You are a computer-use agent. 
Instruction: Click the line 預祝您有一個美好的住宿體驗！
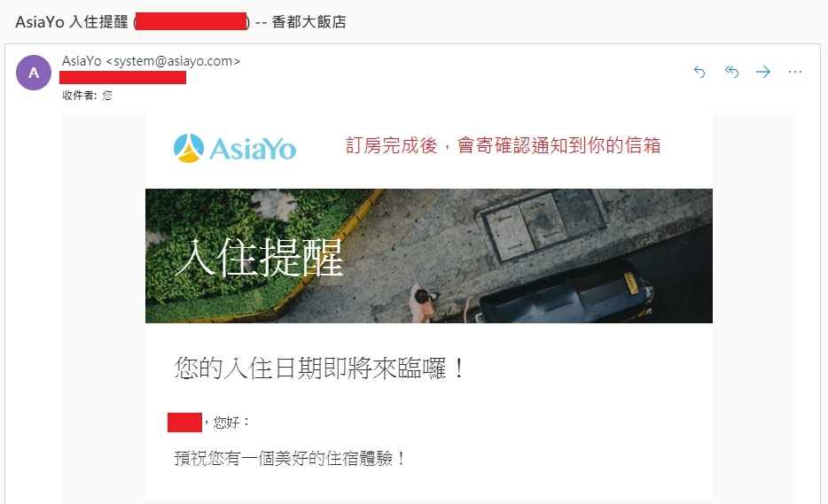pyautogui.click(x=290, y=458)
